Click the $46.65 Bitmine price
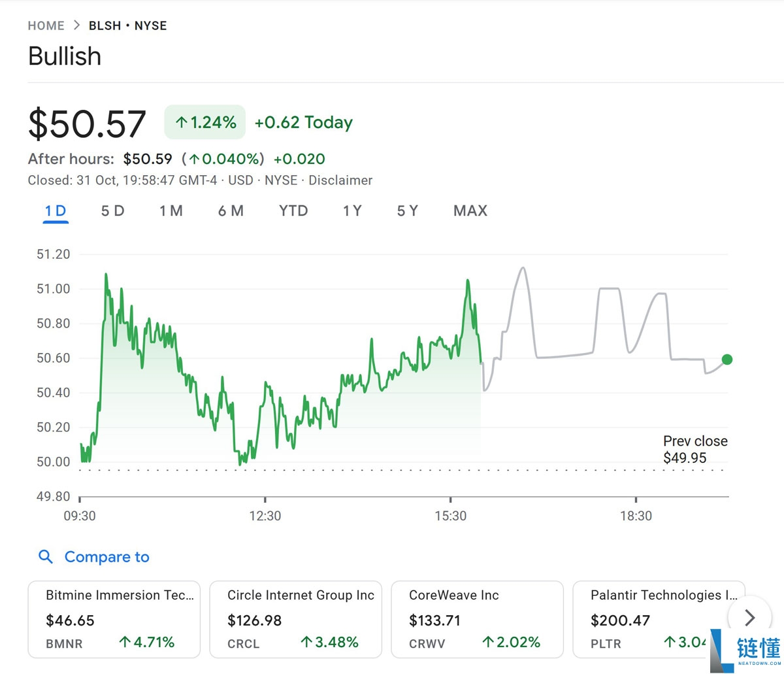 click(x=71, y=620)
